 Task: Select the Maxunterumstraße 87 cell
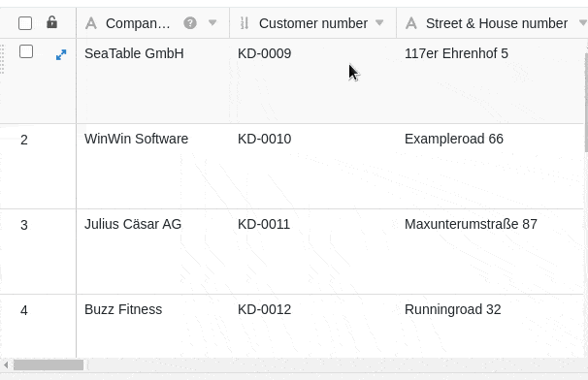click(x=490, y=252)
